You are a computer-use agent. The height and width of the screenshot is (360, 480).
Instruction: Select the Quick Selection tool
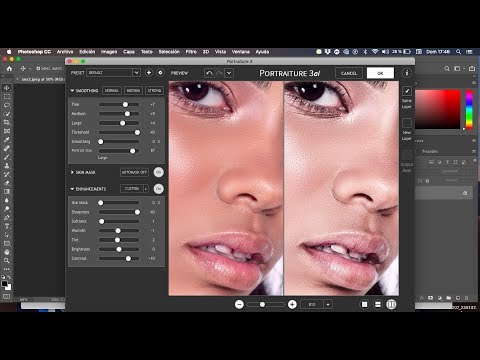point(6,114)
